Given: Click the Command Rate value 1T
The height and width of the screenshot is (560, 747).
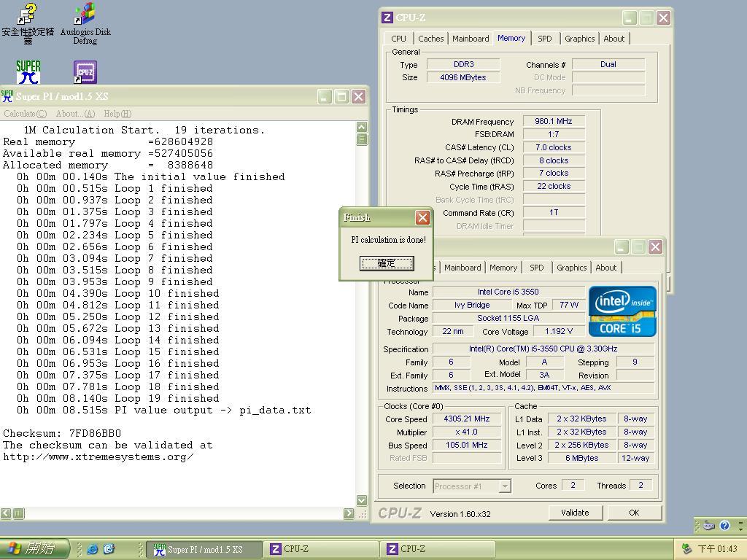Looking at the screenshot, I should [x=554, y=212].
